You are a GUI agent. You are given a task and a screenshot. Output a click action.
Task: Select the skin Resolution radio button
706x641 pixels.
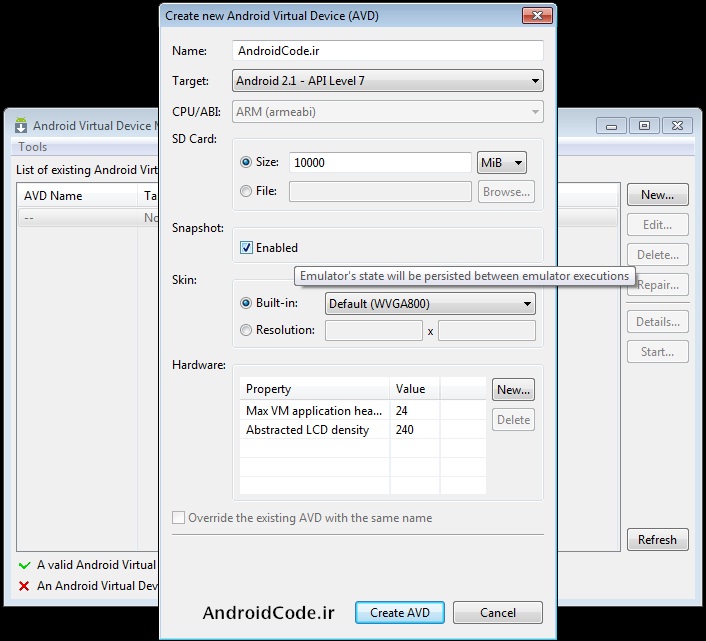[x=246, y=330]
